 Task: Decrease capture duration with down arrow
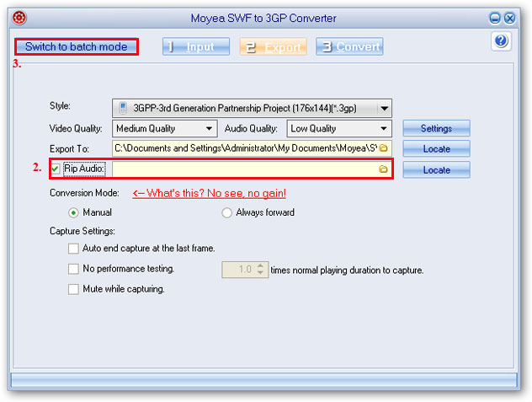pos(260,273)
